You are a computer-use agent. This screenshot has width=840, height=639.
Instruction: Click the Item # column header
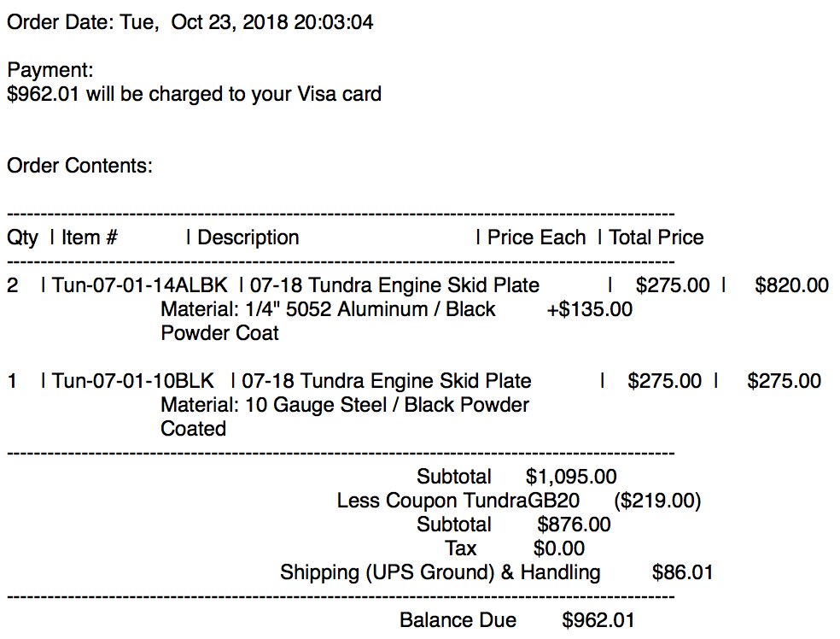tap(90, 237)
